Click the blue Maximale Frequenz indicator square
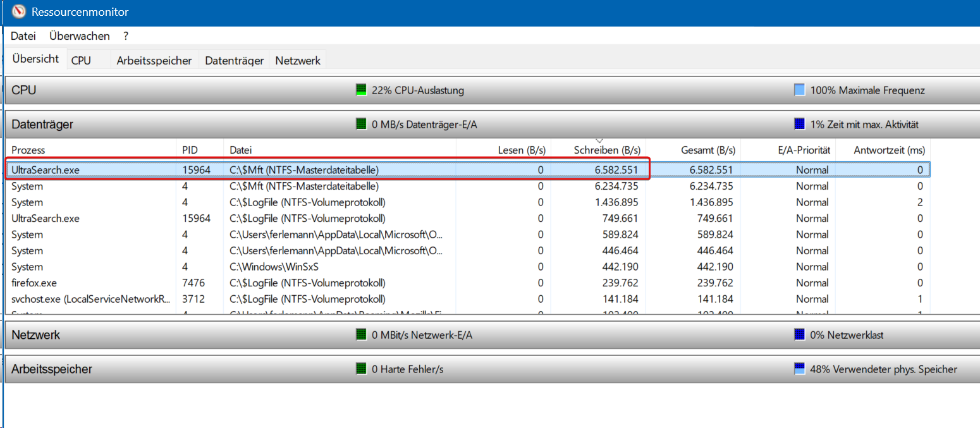Viewport: 980px width, 428px height. (799, 90)
